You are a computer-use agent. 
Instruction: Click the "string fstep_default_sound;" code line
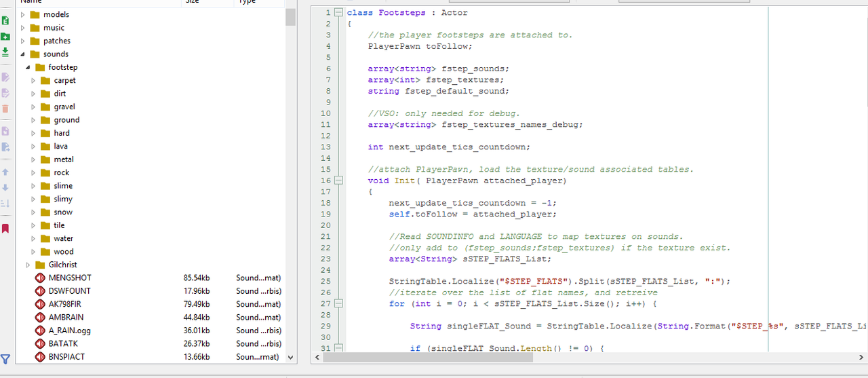pyautogui.click(x=438, y=91)
